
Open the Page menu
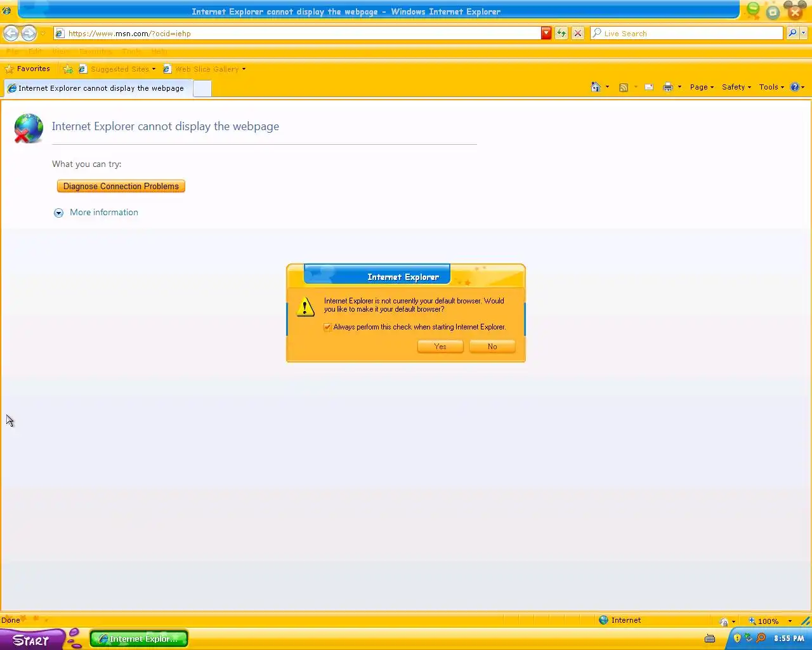coord(702,87)
